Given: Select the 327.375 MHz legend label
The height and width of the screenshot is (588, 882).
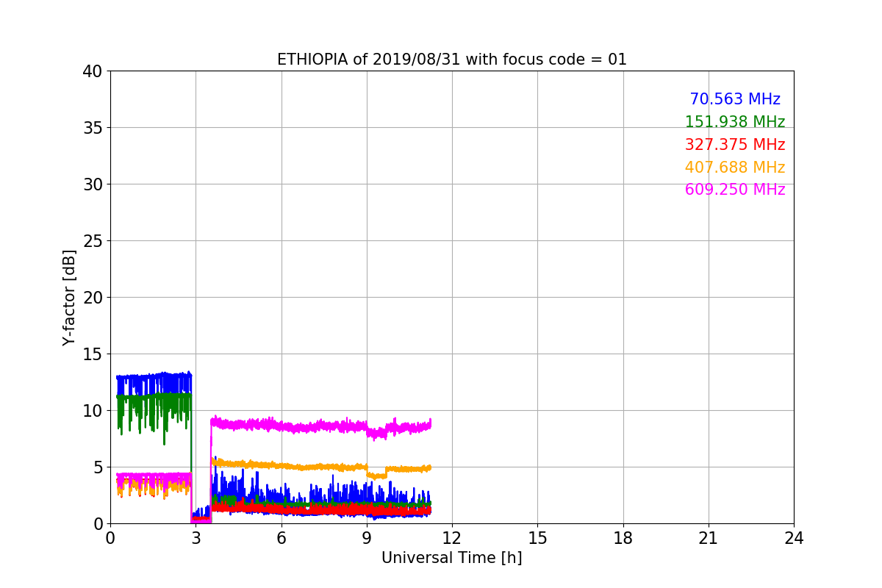Looking at the screenshot, I should click(735, 145).
